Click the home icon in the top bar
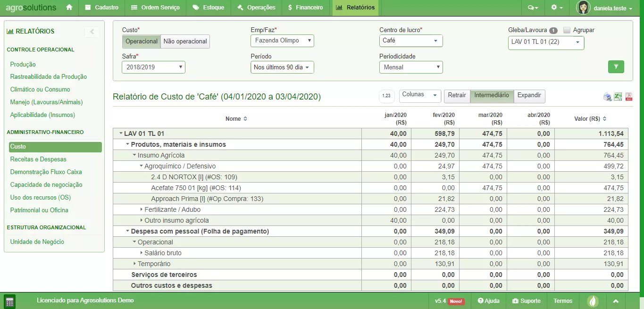Viewport: 644px width, 309px height. pyautogui.click(x=69, y=8)
